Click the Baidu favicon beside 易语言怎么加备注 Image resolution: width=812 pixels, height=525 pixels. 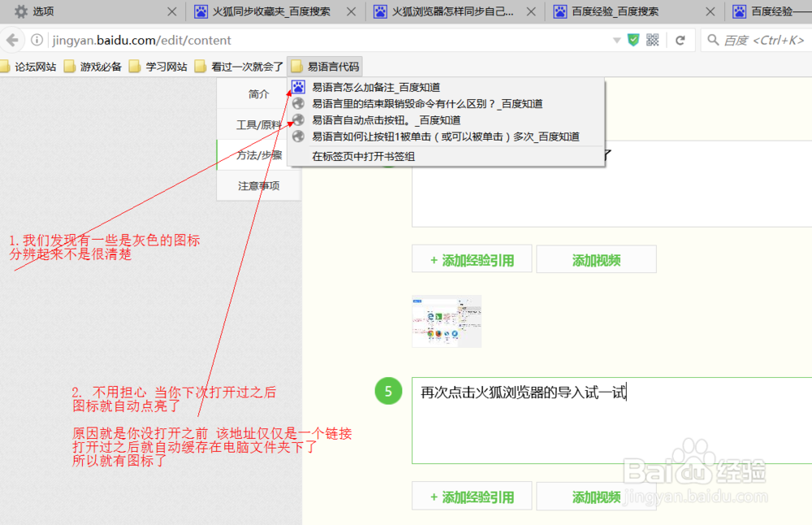[297, 86]
